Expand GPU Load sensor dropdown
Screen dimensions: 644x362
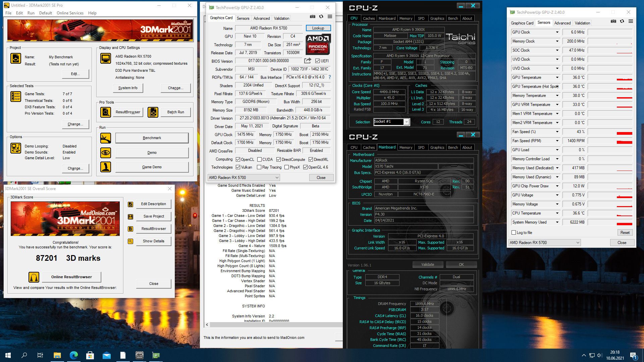click(557, 150)
